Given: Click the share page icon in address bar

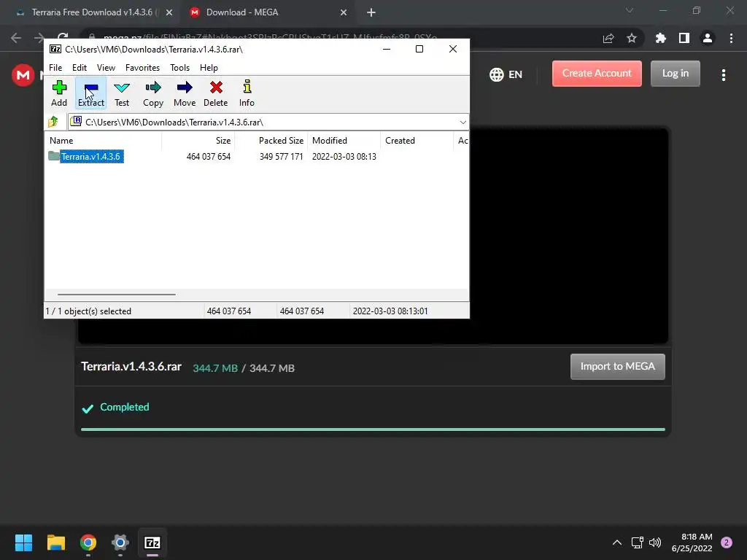Looking at the screenshot, I should click(x=608, y=38).
